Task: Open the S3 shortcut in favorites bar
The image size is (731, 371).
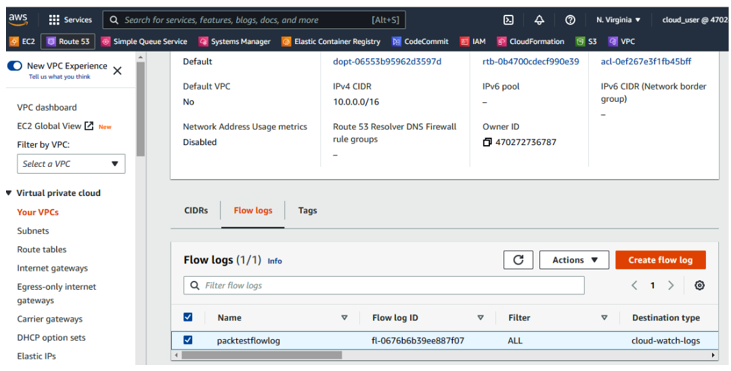Action: [586, 41]
